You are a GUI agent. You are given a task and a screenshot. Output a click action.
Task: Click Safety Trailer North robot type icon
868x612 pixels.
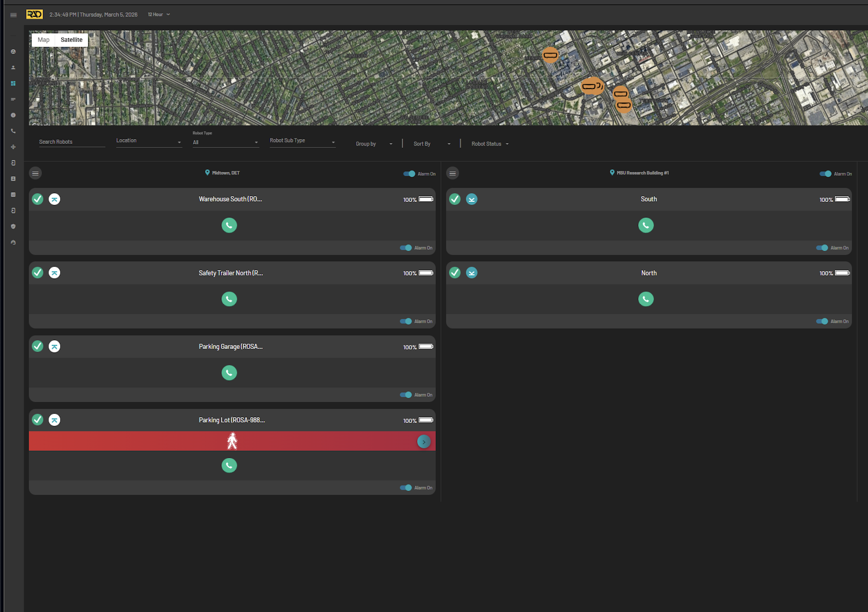point(54,273)
